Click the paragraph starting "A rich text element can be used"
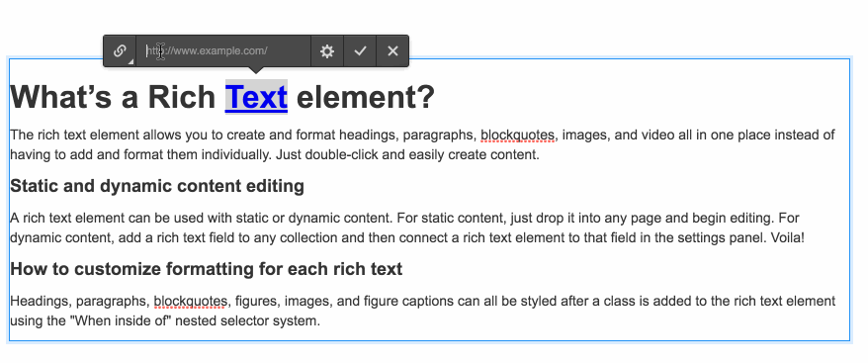This screenshot has width=868, height=363. pyautogui.click(x=407, y=227)
